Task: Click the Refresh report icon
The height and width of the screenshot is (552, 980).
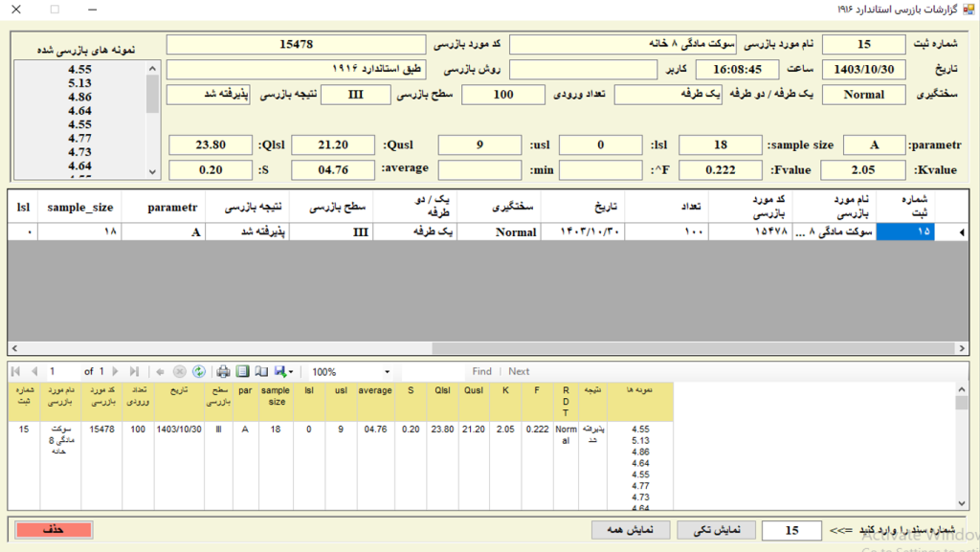Action: click(199, 371)
